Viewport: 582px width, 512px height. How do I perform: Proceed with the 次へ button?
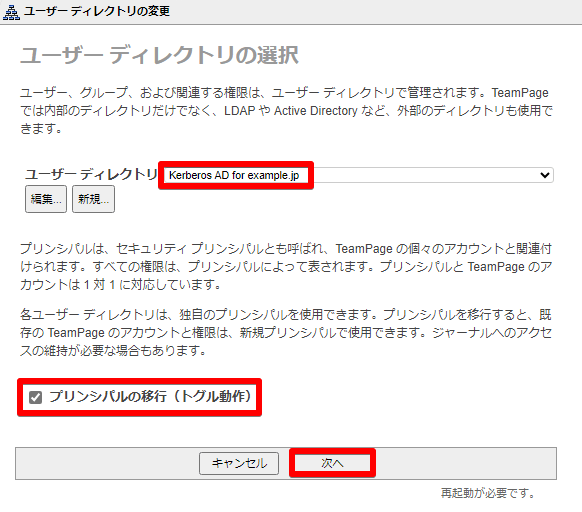[333, 463]
